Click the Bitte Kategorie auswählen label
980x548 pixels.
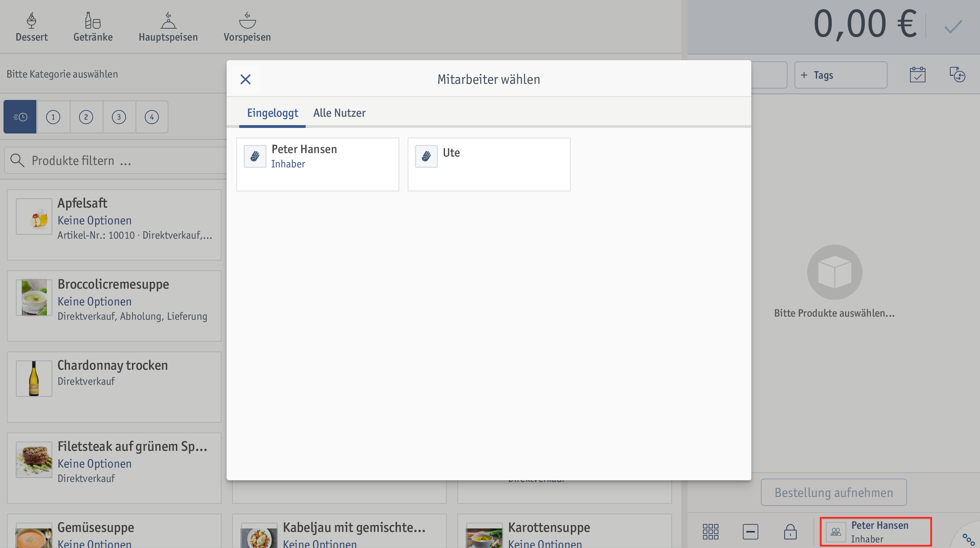pos(62,74)
